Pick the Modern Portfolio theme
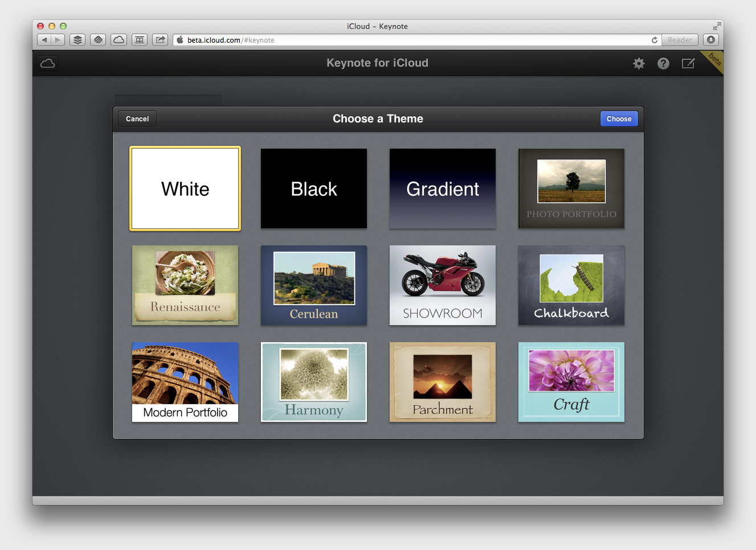The width and height of the screenshot is (756, 550). coord(185,382)
